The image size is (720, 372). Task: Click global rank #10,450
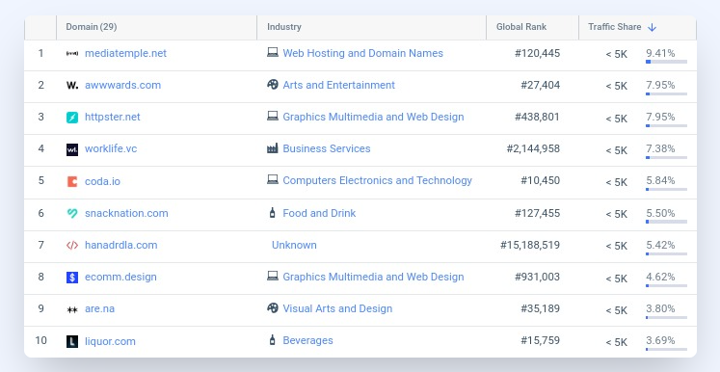540,180
